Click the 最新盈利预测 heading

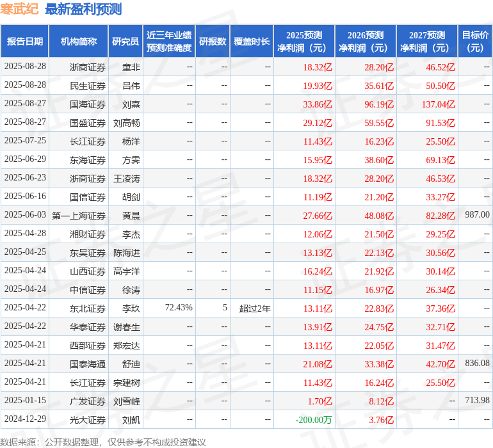tap(83, 9)
